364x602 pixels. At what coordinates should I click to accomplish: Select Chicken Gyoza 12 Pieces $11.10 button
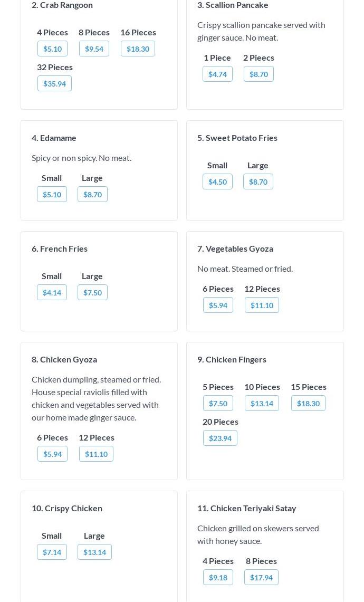(x=96, y=454)
